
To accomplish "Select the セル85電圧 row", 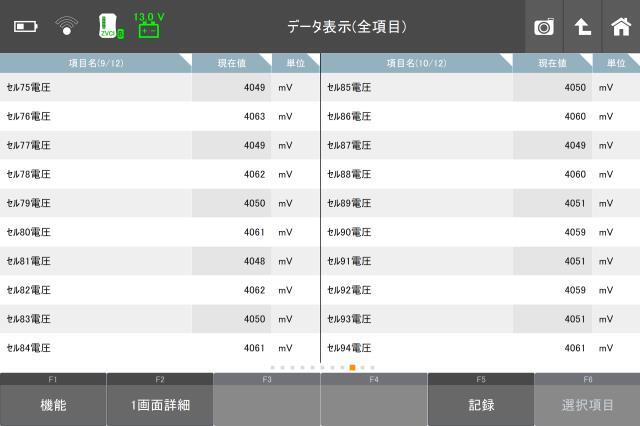I will coord(480,87).
